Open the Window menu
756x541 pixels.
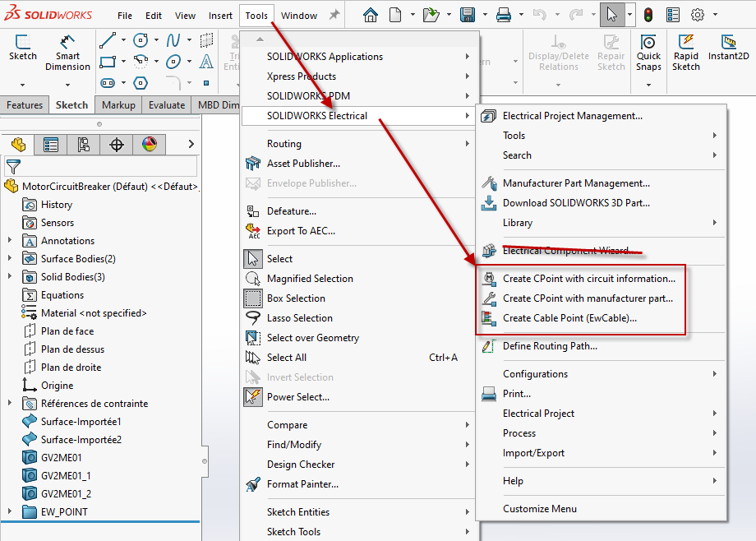coord(299,16)
